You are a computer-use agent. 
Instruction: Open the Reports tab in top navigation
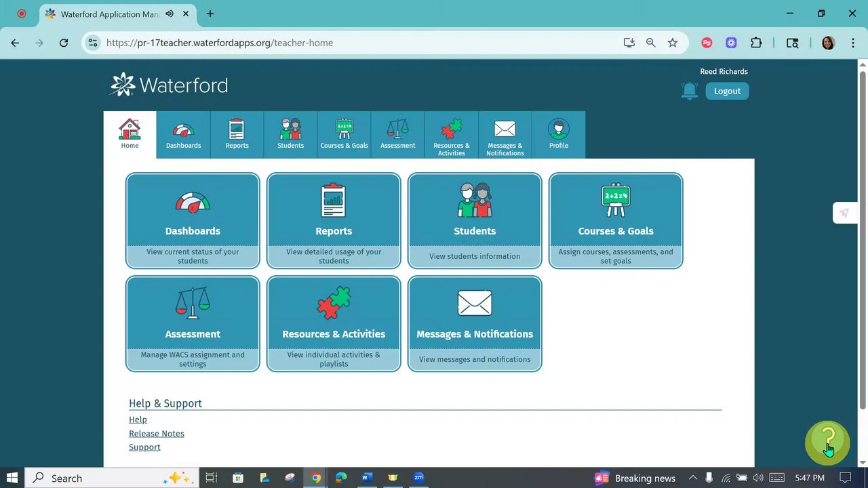pos(237,135)
